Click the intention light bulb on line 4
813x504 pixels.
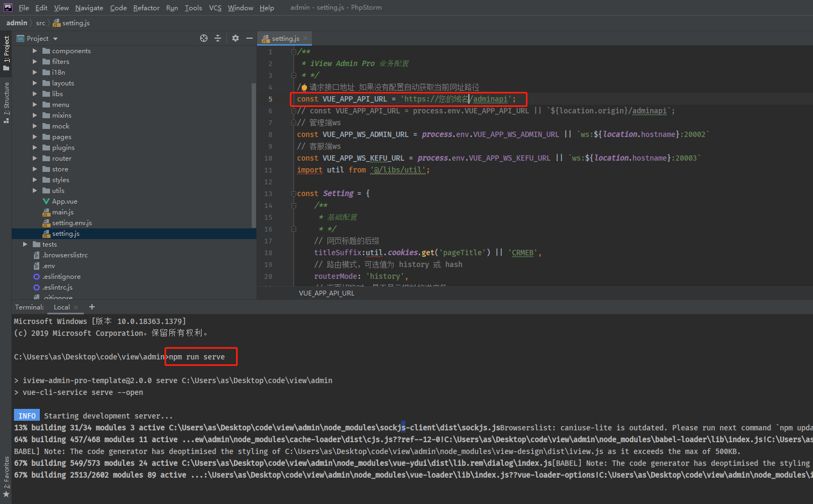coord(304,87)
